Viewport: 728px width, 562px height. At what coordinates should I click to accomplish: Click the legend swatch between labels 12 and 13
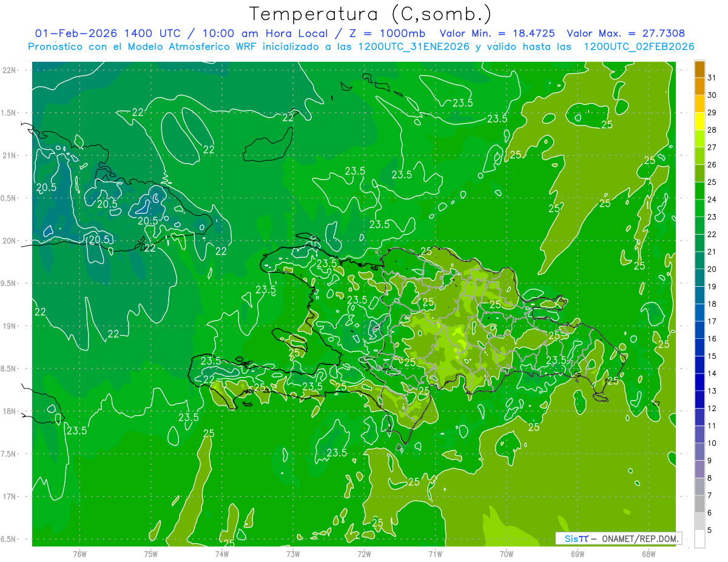tap(699, 400)
